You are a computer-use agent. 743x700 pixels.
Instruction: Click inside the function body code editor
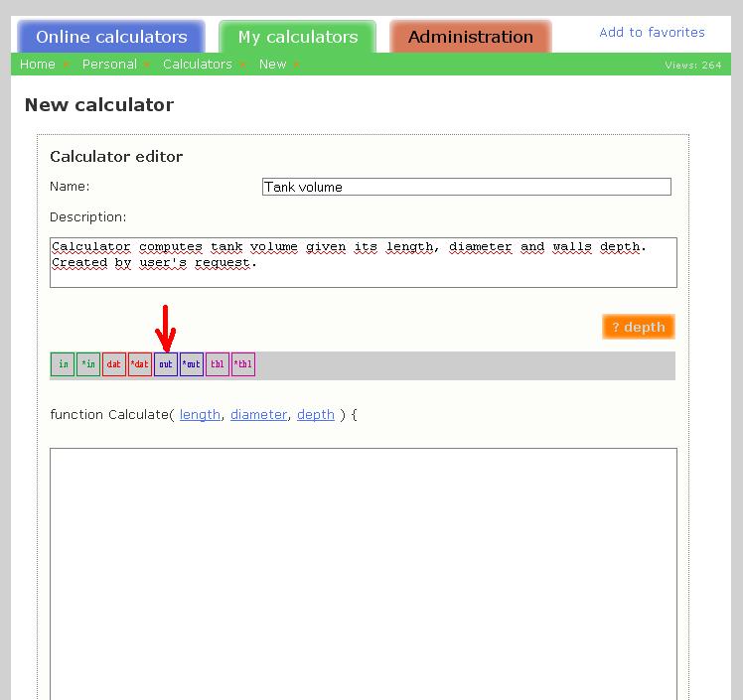coord(364,574)
